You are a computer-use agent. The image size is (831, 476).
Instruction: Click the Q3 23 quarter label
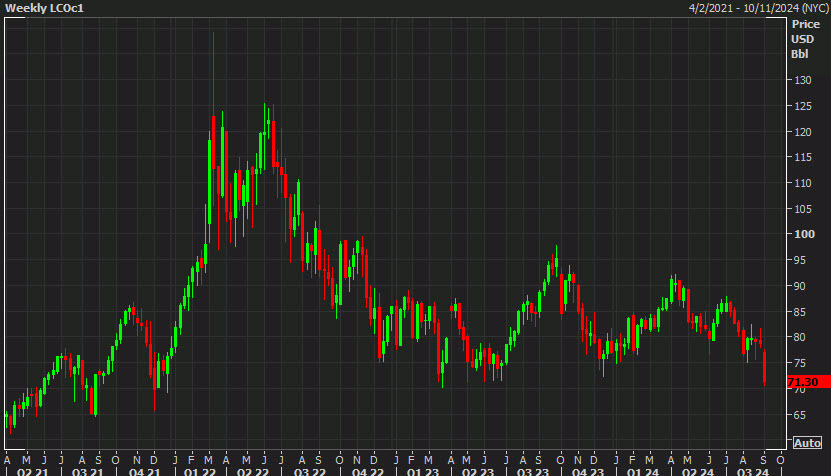(x=533, y=471)
